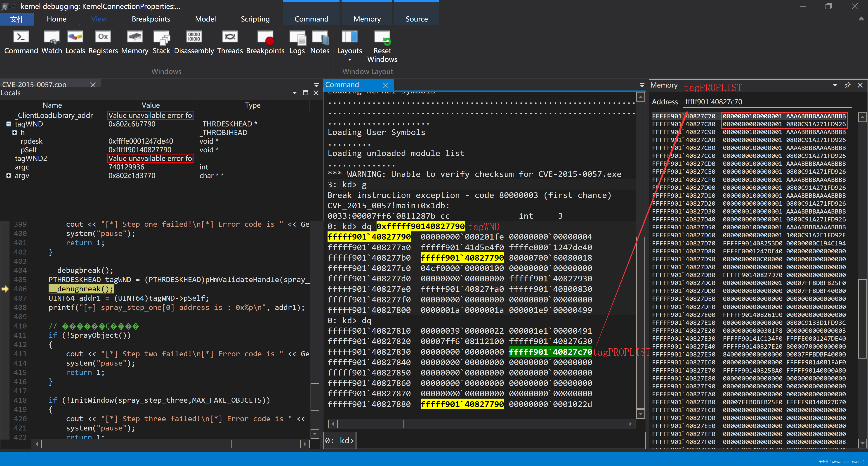Click the Memory address input field
868x466 pixels.
click(767, 102)
